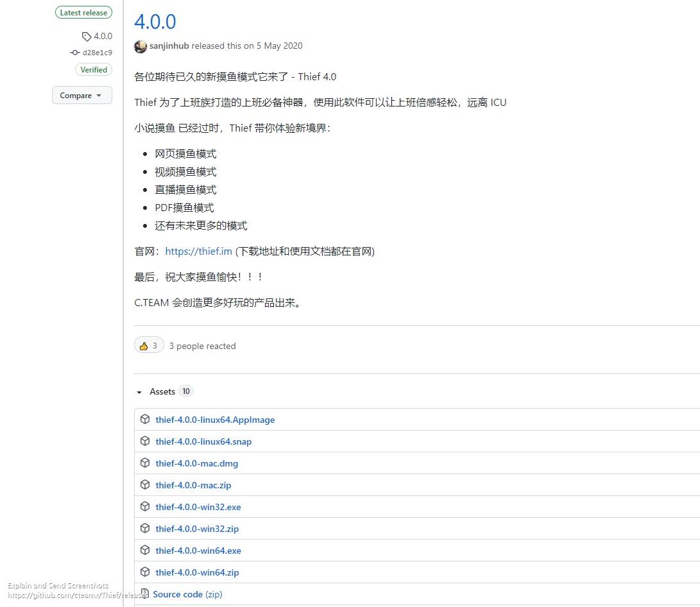Viewport: 700px width, 607px height.
Task: Collapse the Assets section
Action: click(x=139, y=391)
